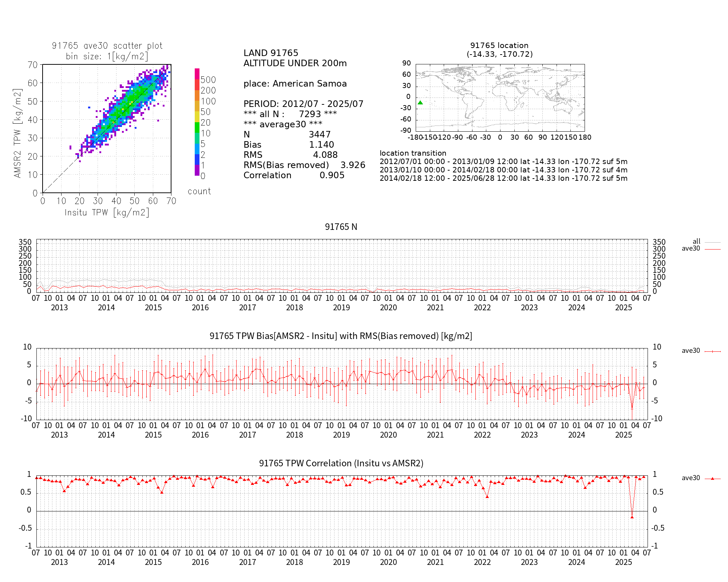Viewport: 728px width, 582px height.
Task: Click the pink 500 count color in the legend
Action: pos(197,74)
